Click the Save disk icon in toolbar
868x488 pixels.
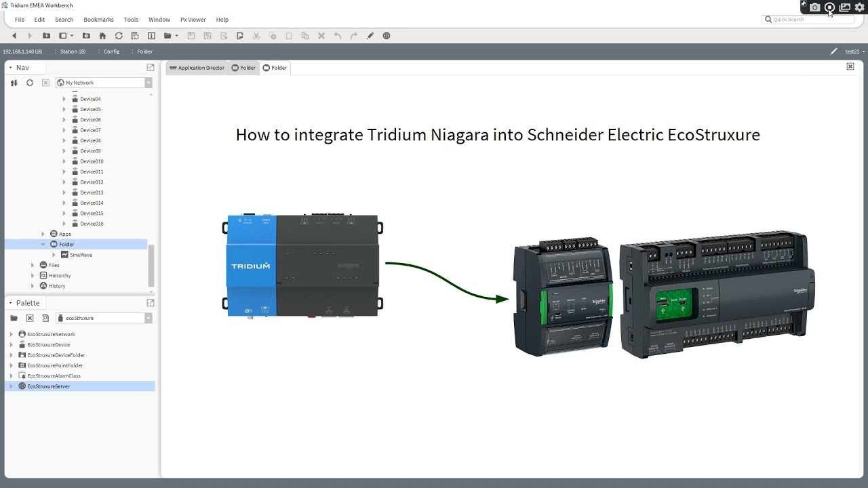tap(191, 36)
